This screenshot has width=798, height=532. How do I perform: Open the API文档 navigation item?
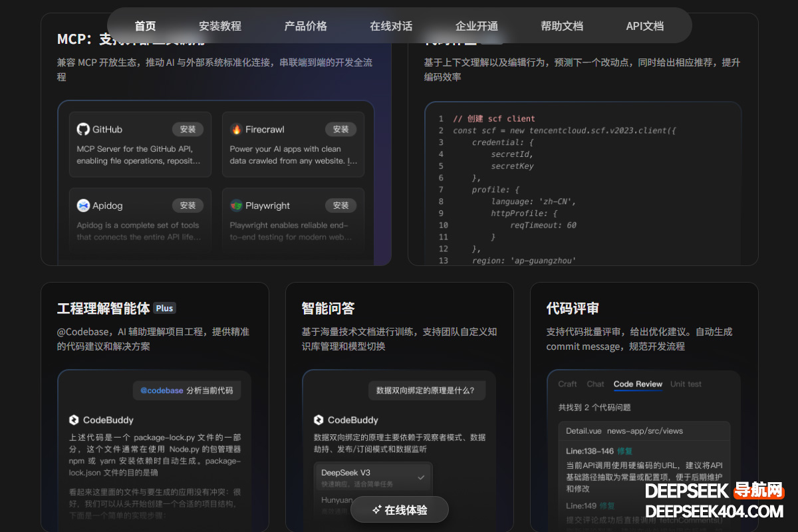(645, 26)
